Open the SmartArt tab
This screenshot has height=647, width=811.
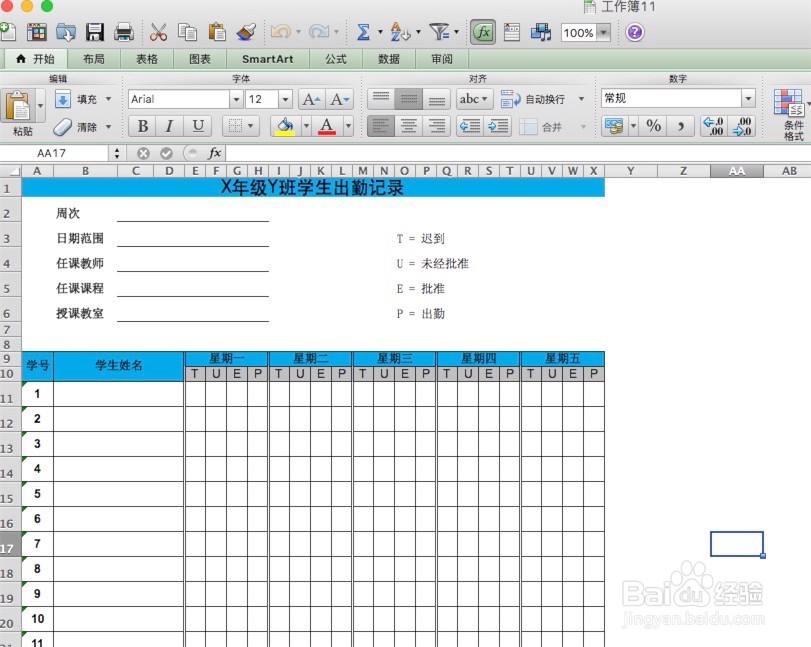tap(267, 59)
